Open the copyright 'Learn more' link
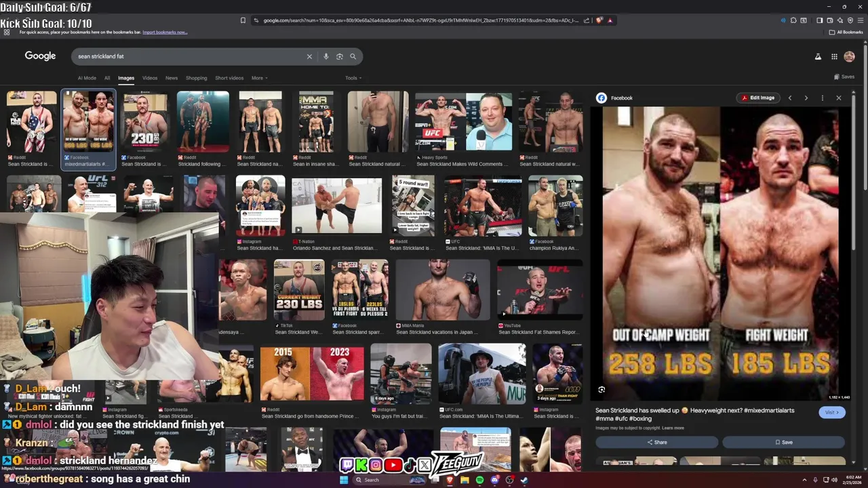This screenshot has width=868, height=488. tap(673, 428)
